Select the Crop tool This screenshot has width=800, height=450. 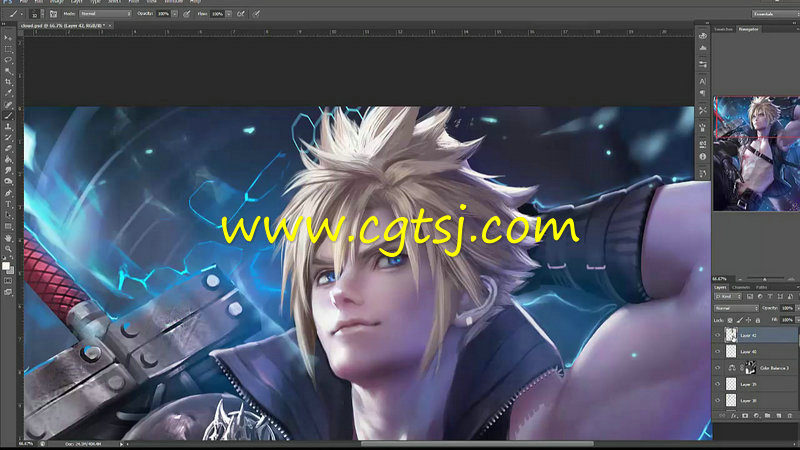click(x=8, y=82)
